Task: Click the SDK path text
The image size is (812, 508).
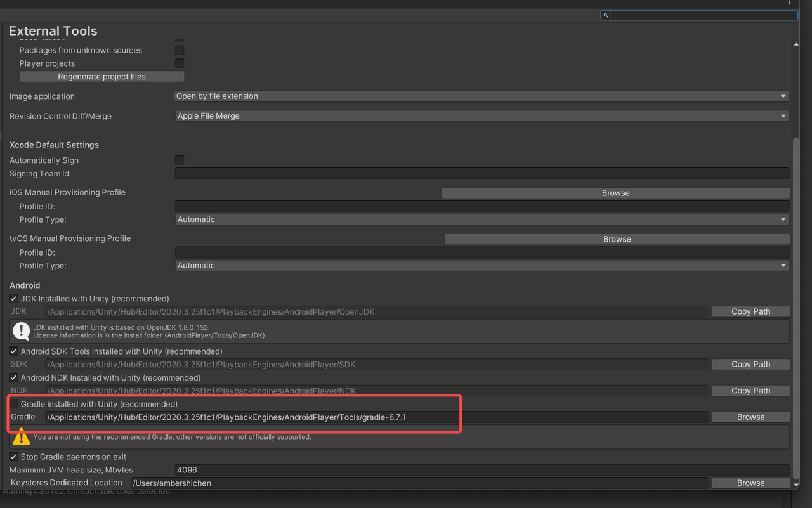Action: tap(201, 365)
